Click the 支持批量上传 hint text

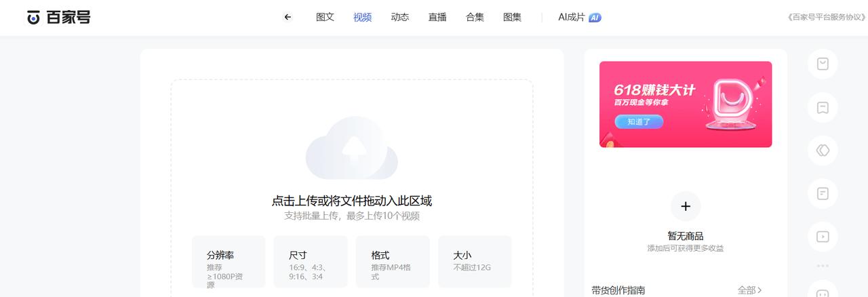[351, 216]
